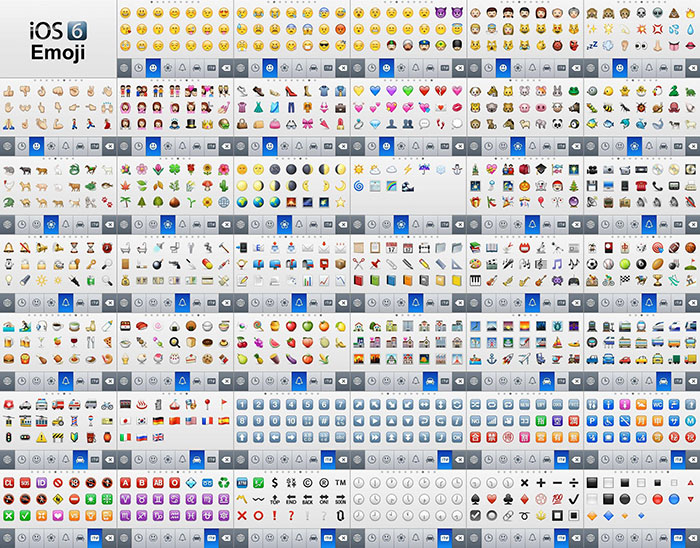Tap the pile of poo emoji
The height and width of the screenshot is (548, 700).
click(674, 13)
